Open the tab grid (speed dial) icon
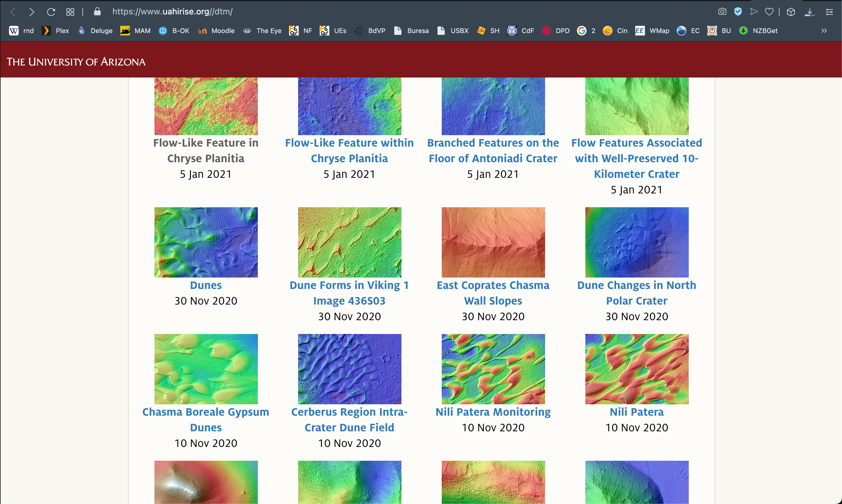The image size is (842, 504). 70,12
